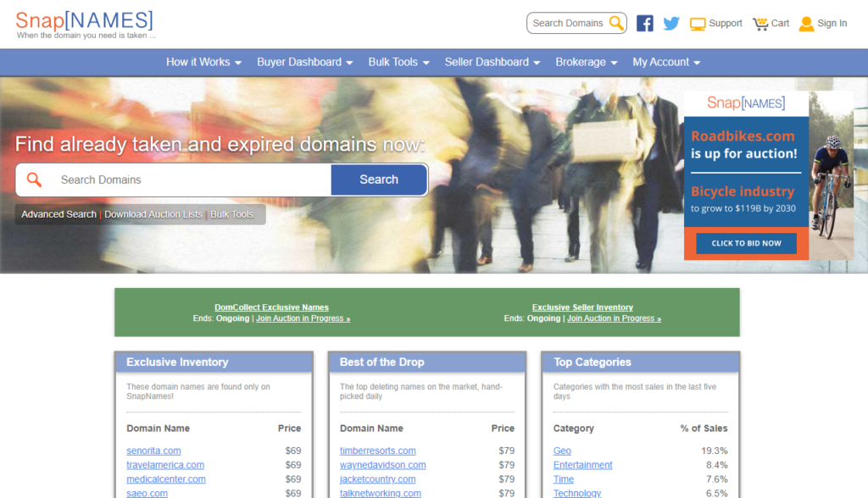Click the 8.4% sales value
Image resolution: width=868 pixels, height=498 pixels.
click(x=717, y=465)
